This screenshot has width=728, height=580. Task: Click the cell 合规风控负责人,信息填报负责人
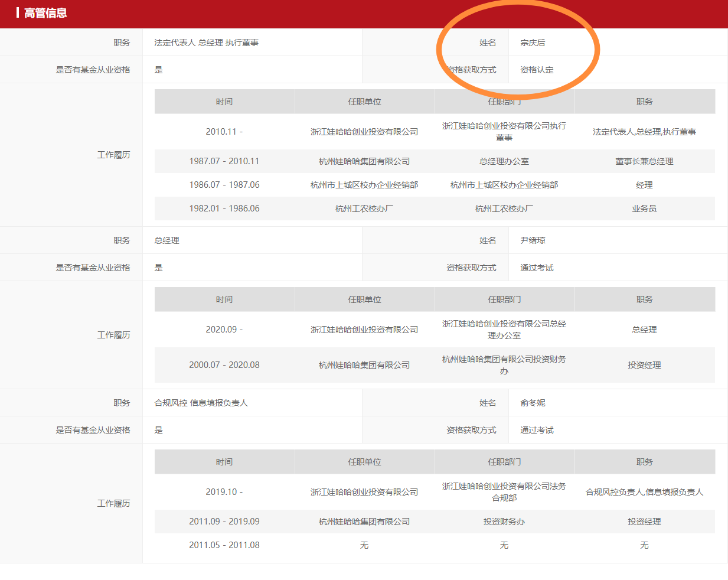point(644,492)
